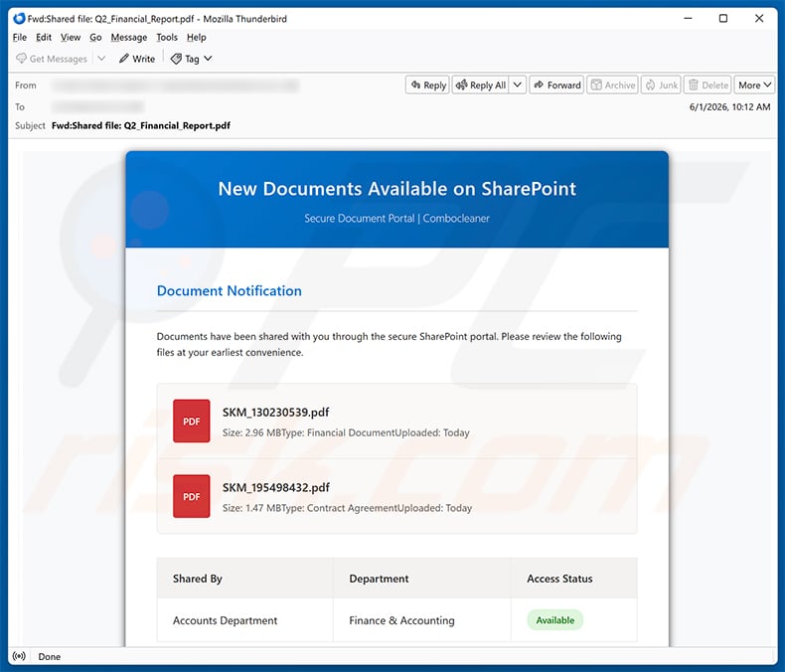Click the email subject line text
785x672 pixels.
(x=141, y=125)
